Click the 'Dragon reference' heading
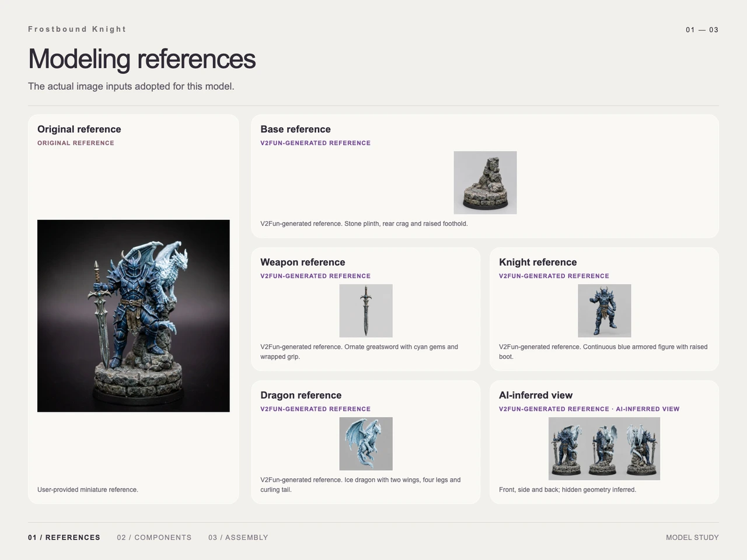The height and width of the screenshot is (560, 747). pos(301,395)
